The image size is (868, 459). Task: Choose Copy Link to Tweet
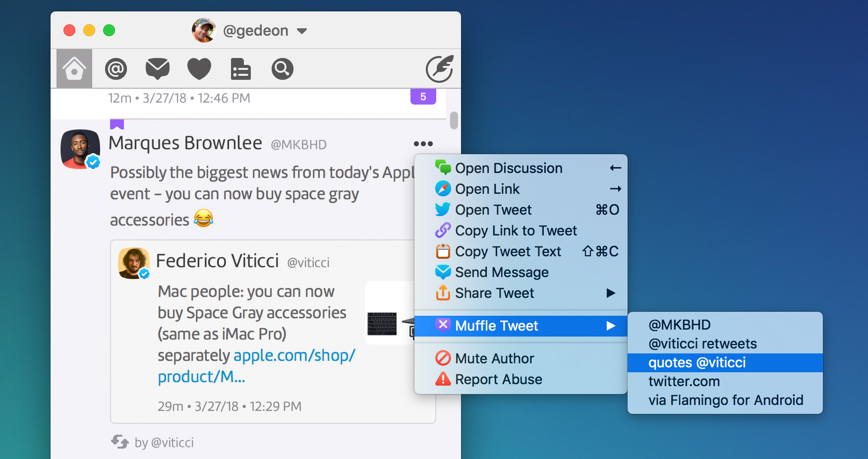[x=516, y=230]
